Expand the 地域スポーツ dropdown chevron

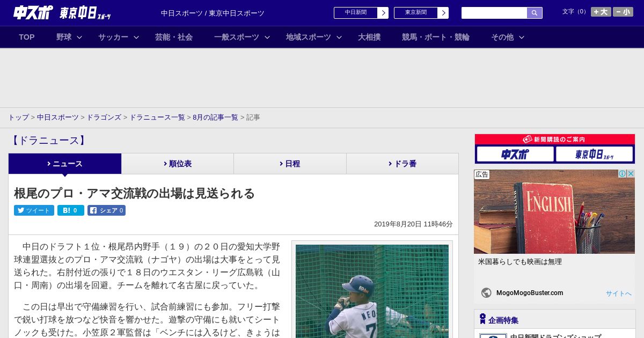pos(339,37)
